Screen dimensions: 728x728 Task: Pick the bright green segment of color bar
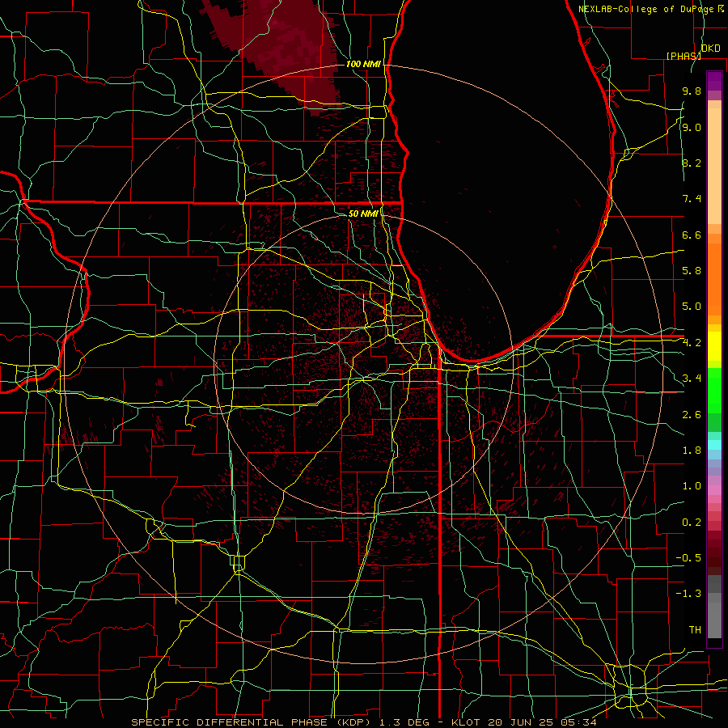click(714, 391)
